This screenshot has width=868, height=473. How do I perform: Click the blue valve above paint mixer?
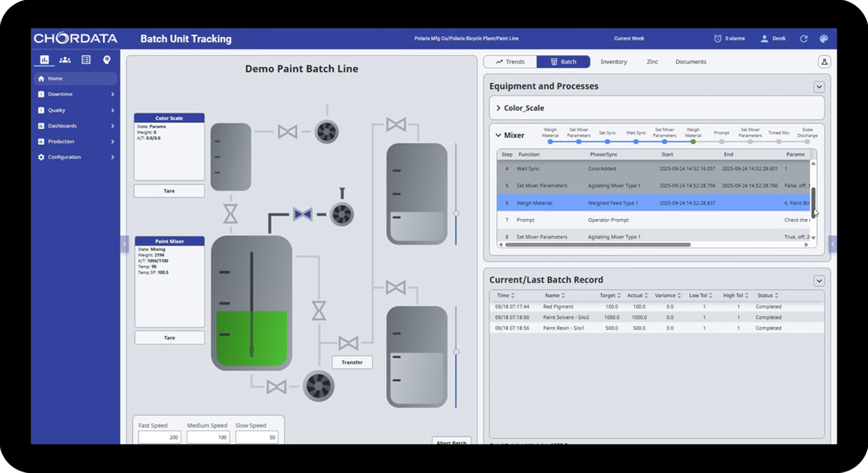click(303, 215)
